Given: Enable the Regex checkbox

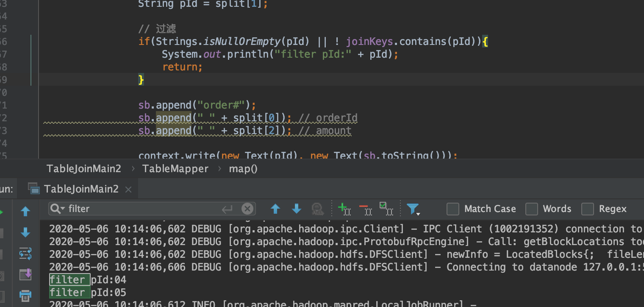Looking at the screenshot, I should (x=588, y=209).
